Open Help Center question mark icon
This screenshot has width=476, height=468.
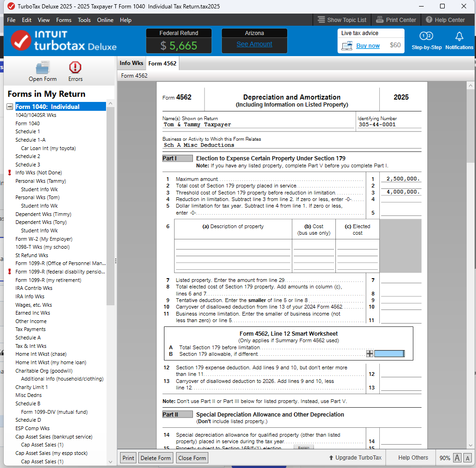(429, 20)
